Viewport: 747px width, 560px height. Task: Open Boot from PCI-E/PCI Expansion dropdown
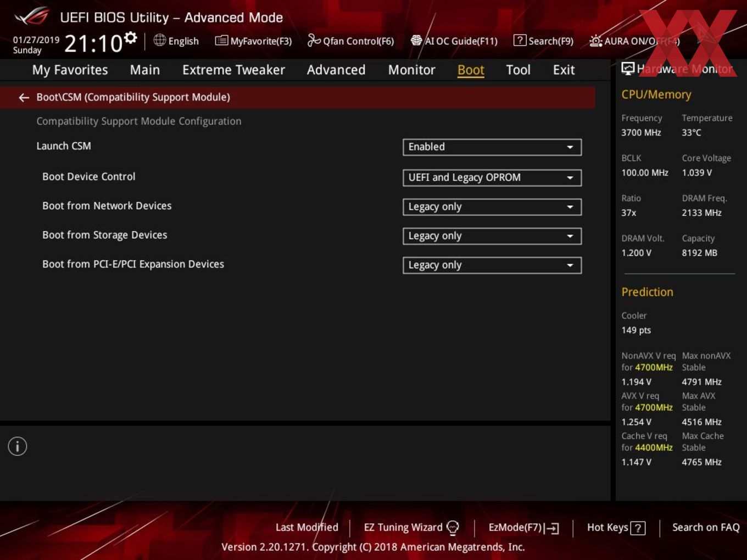(492, 265)
